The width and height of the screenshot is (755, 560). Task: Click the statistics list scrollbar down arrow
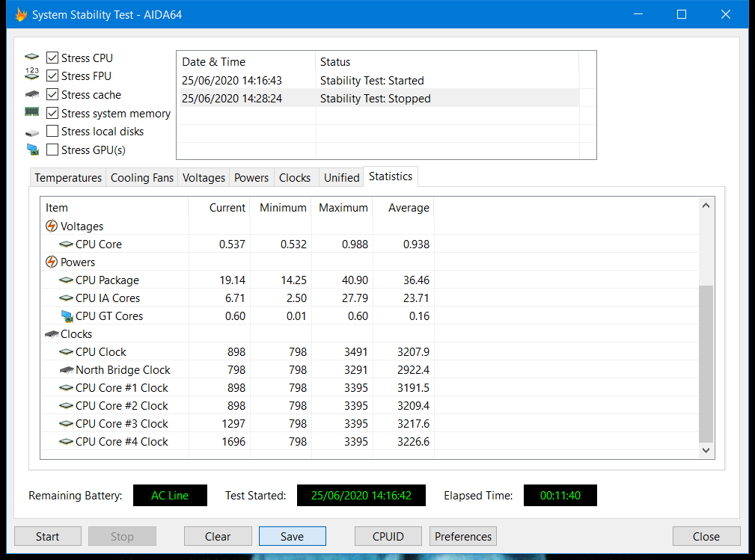coord(706,450)
